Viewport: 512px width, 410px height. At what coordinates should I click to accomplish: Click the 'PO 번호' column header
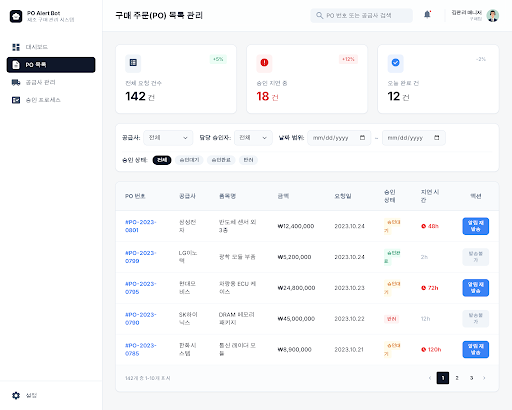click(135, 196)
